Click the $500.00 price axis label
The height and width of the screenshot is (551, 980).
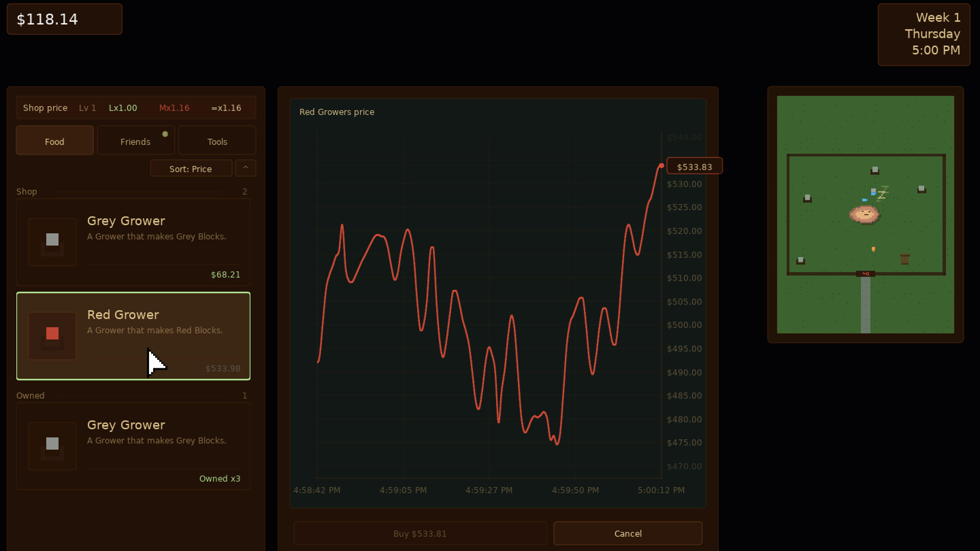pos(684,325)
